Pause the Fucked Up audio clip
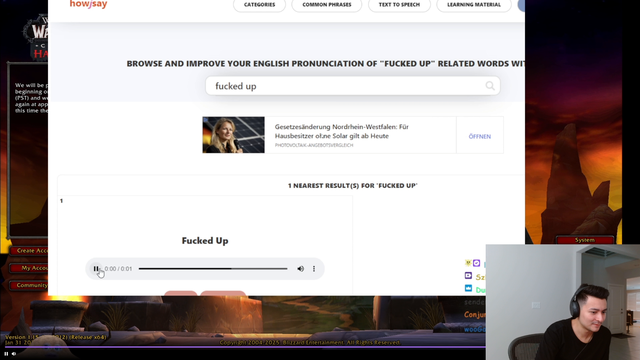 [96, 269]
